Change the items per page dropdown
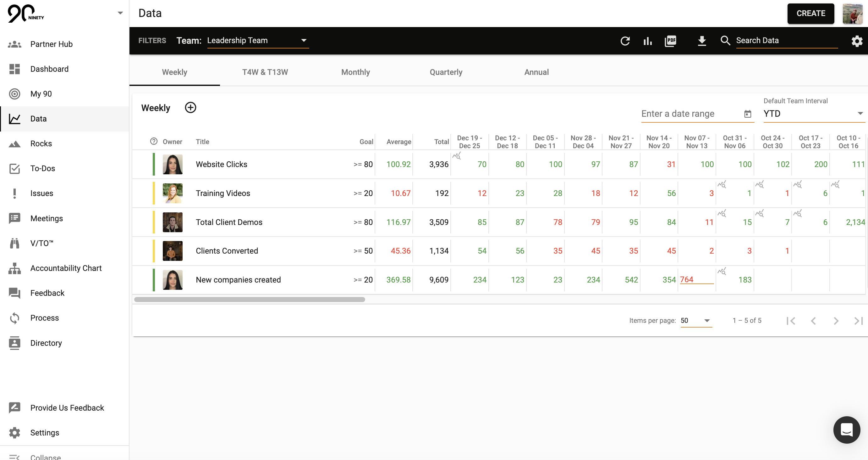 [x=696, y=320]
